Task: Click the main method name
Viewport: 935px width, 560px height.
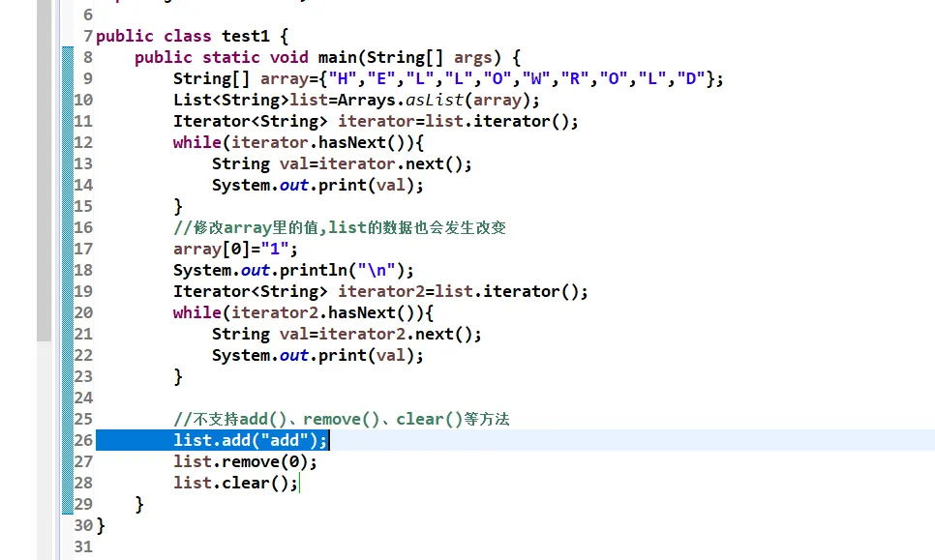Action: pyautogui.click(x=338, y=58)
